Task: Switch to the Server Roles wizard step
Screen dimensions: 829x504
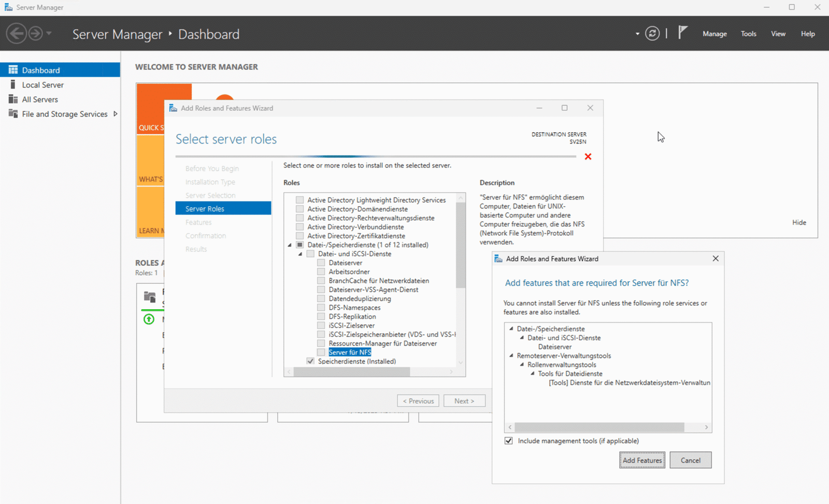Action: click(205, 208)
